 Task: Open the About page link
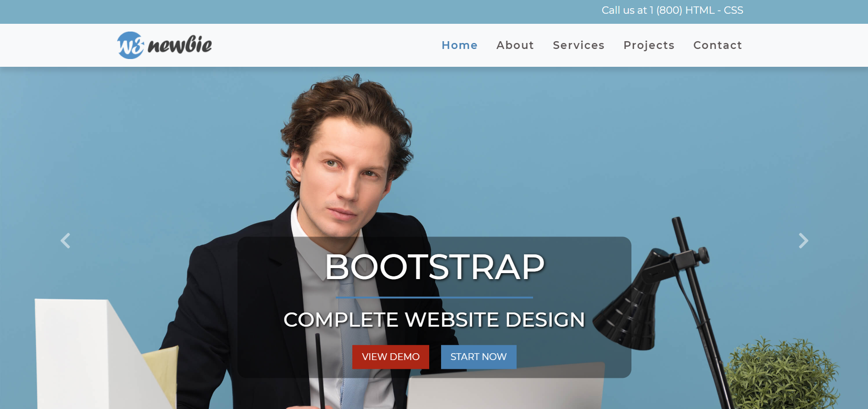click(x=515, y=45)
